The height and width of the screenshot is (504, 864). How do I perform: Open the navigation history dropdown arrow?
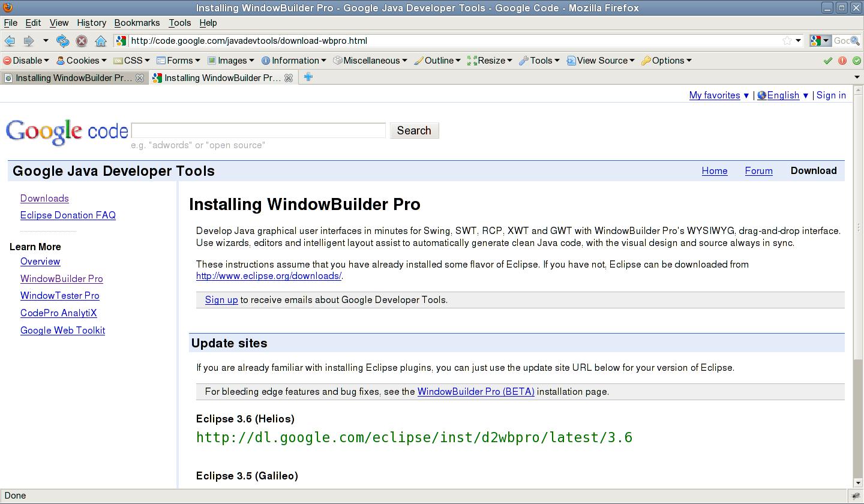coord(46,41)
